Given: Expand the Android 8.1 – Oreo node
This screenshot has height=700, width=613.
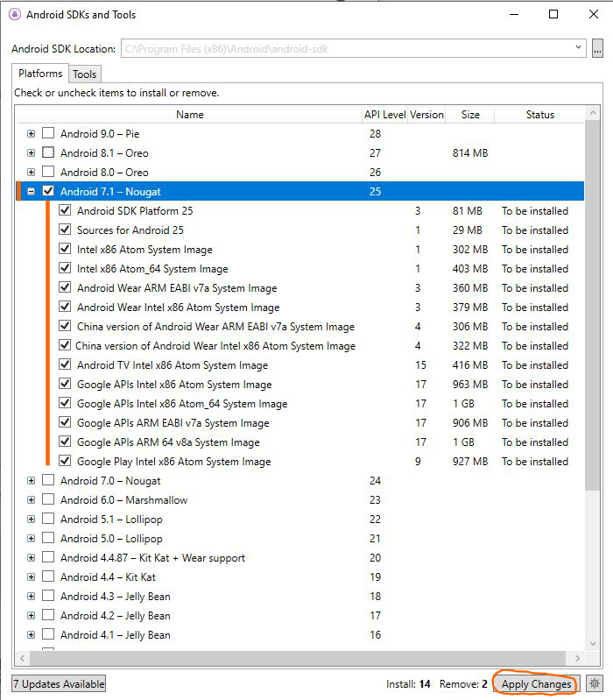Looking at the screenshot, I should [32, 153].
